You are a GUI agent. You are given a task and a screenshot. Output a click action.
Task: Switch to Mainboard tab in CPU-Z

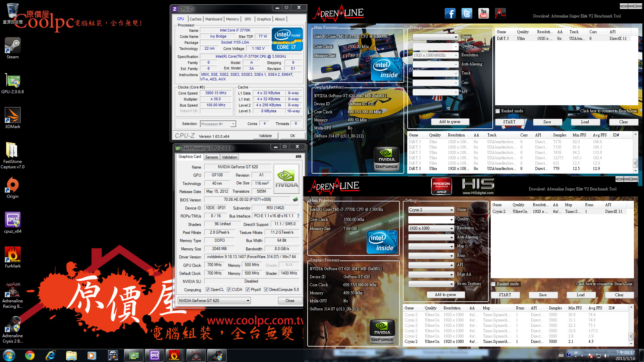tap(214, 19)
